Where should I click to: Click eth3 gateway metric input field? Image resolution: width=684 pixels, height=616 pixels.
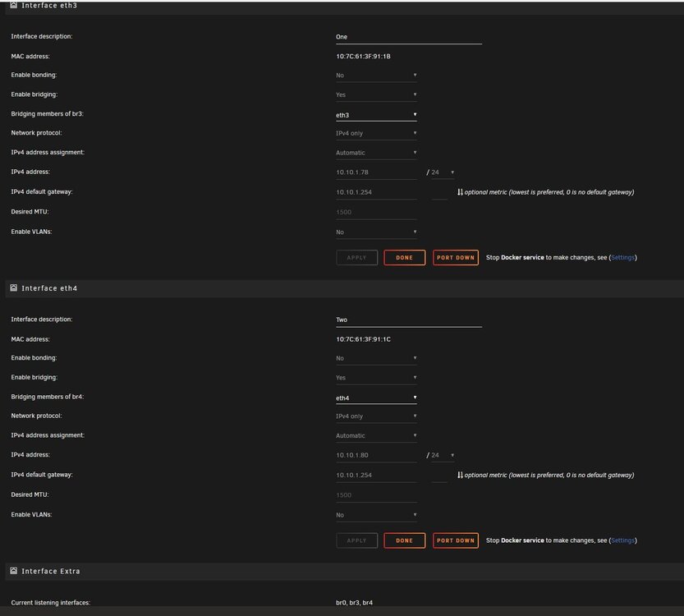pyautogui.click(x=439, y=192)
